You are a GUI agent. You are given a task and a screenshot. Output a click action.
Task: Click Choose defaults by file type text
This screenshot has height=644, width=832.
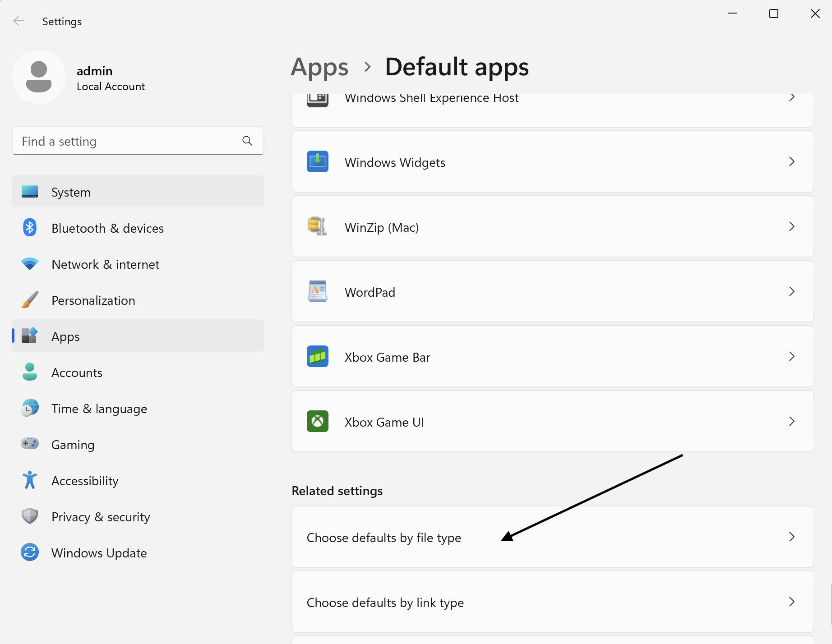tap(384, 538)
